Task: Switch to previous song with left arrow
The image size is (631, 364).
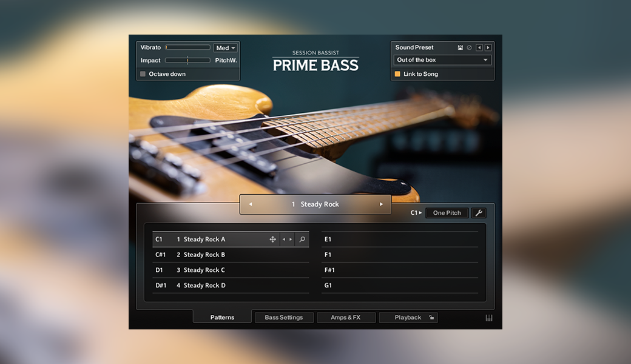Action: pos(251,204)
